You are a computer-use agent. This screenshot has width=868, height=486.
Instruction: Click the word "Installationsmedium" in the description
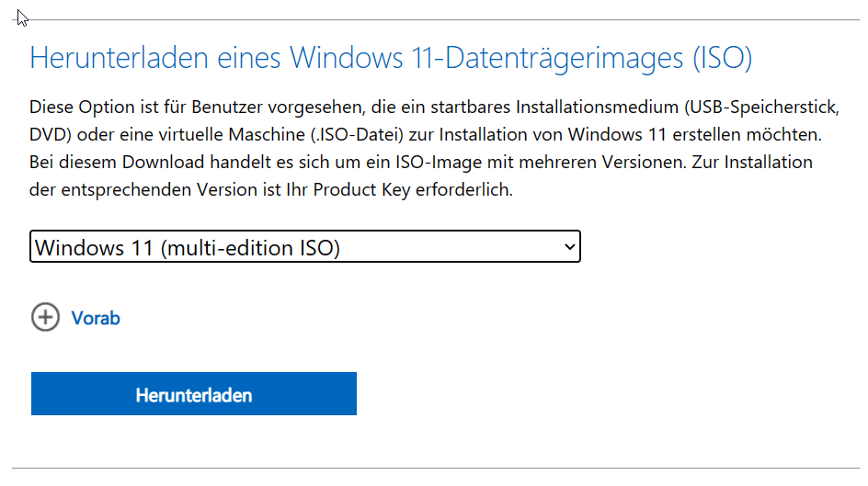click(x=581, y=107)
